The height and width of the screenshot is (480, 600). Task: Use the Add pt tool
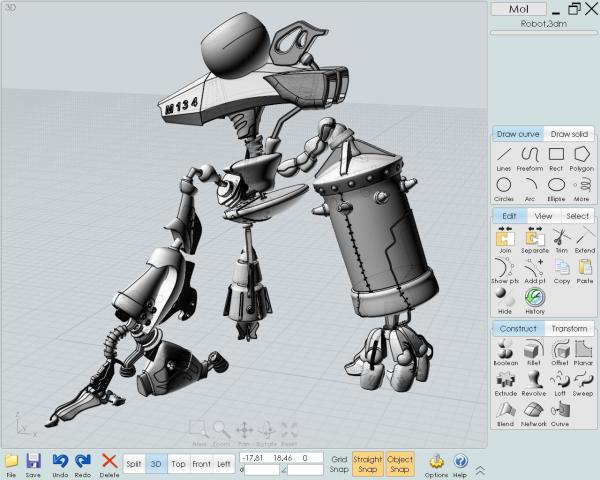535,271
